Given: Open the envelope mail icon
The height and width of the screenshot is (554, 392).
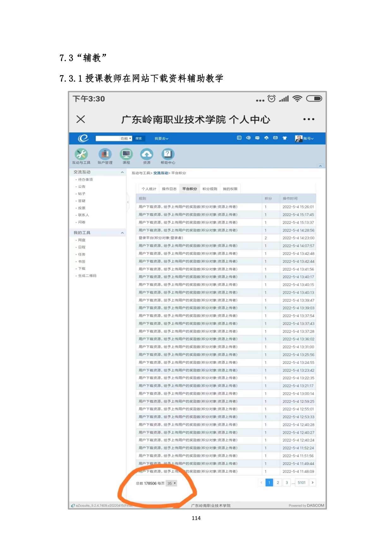Looking at the screenshot, I should pyautogui.click(x=275, y=138).
